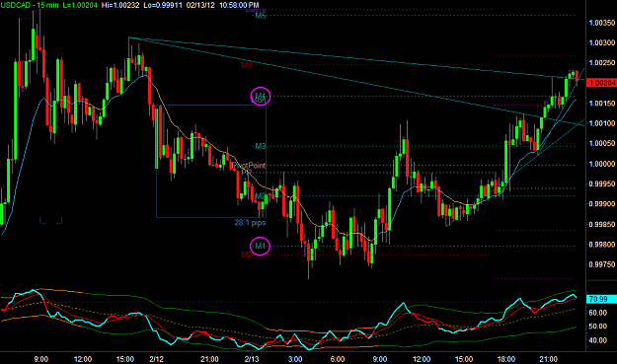617x364 pixels.
Task: Select the 18:00 time axis label
Action: point(506,359)
